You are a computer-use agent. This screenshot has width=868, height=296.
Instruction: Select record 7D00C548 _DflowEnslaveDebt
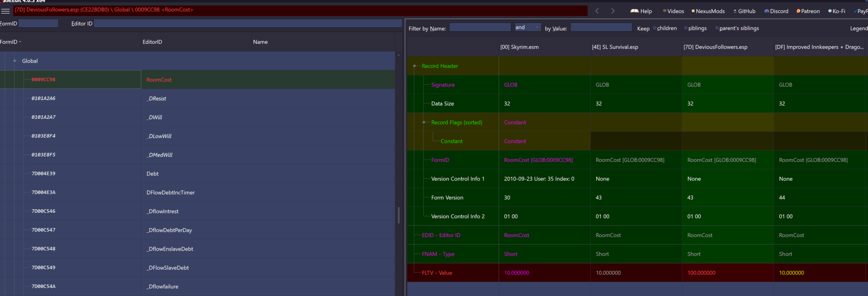tap(197, 248)
